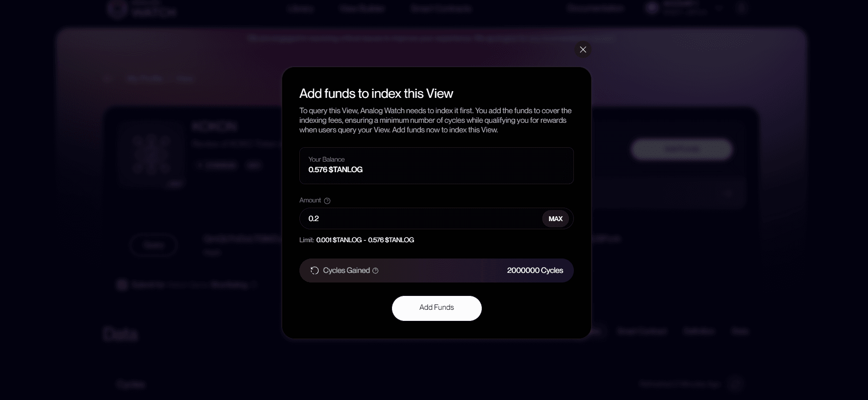Click the MAX button in the Amount field
Screen dimensions: 868x400
(556, 219)
